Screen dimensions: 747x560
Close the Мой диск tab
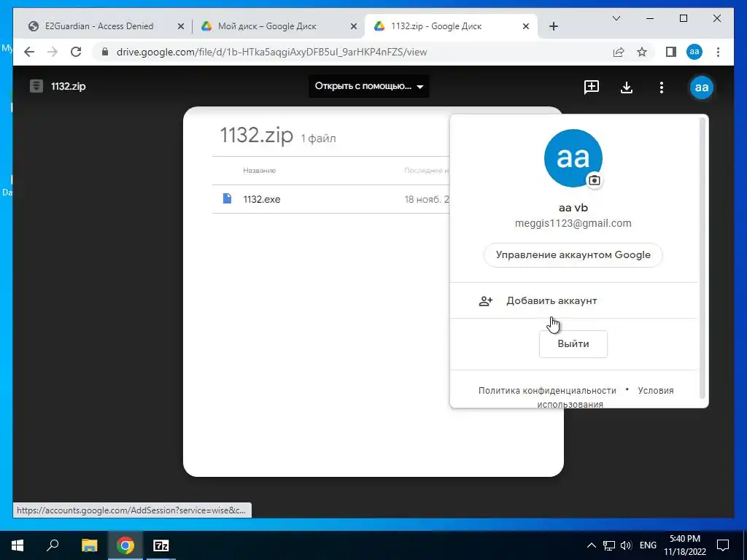354,27
